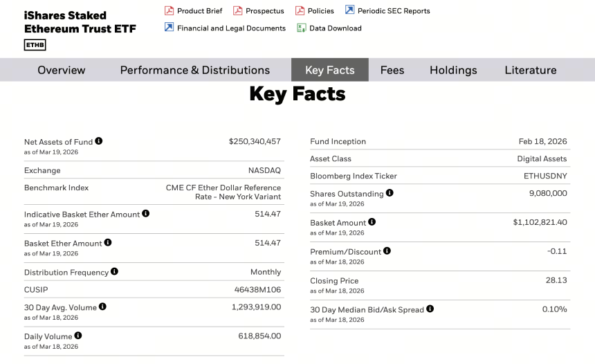Click the ETHB ticker badge
The width and height of the screenshot is (595, 364).
click(x=35, y=45)
